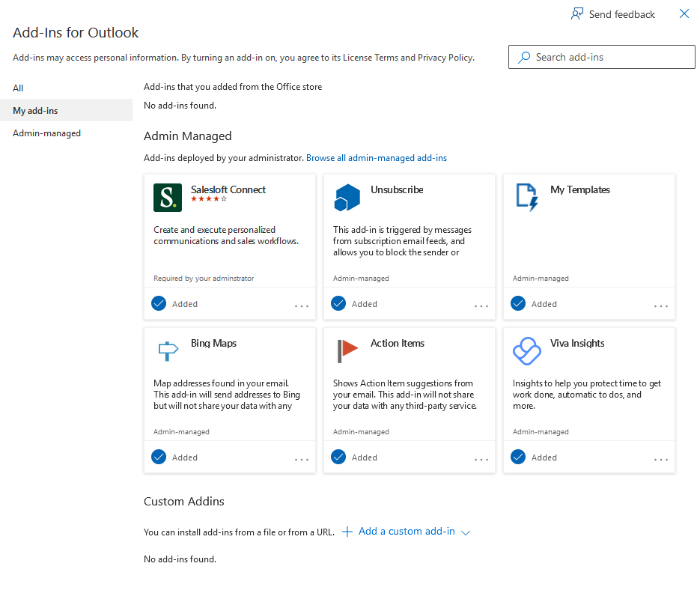Screen dimensions: 700x608
Task: Click the plus icon for custom add-in
Action: click(x=347, y=531)
